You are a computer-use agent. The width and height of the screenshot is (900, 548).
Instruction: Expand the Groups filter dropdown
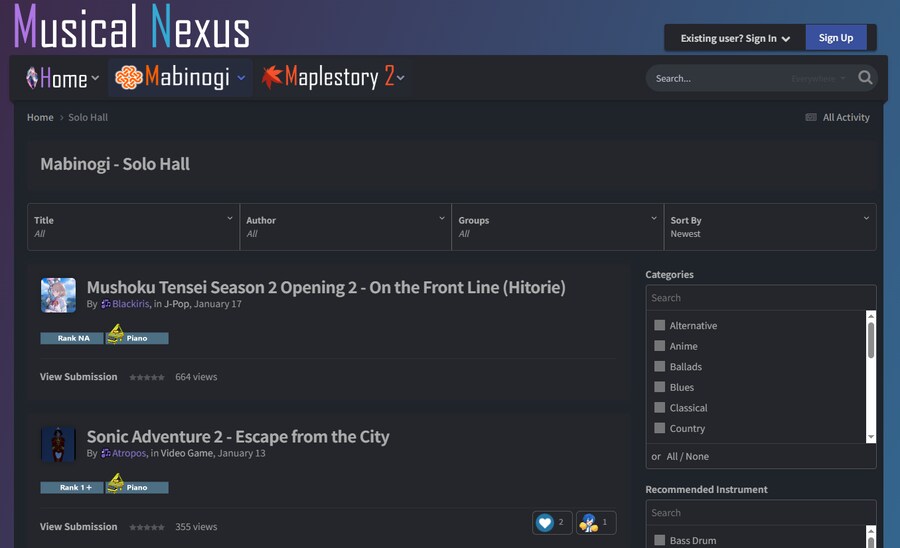click(x=558, y=227)
